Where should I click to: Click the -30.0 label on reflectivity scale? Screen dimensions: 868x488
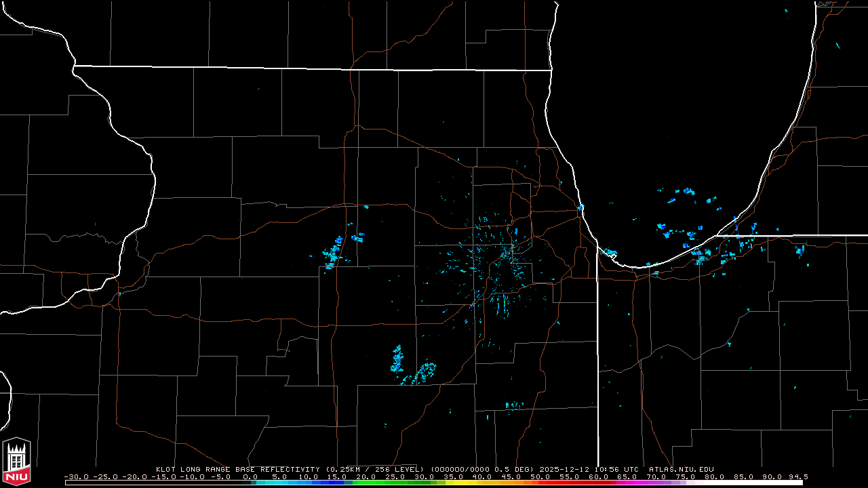coord(76,476)
